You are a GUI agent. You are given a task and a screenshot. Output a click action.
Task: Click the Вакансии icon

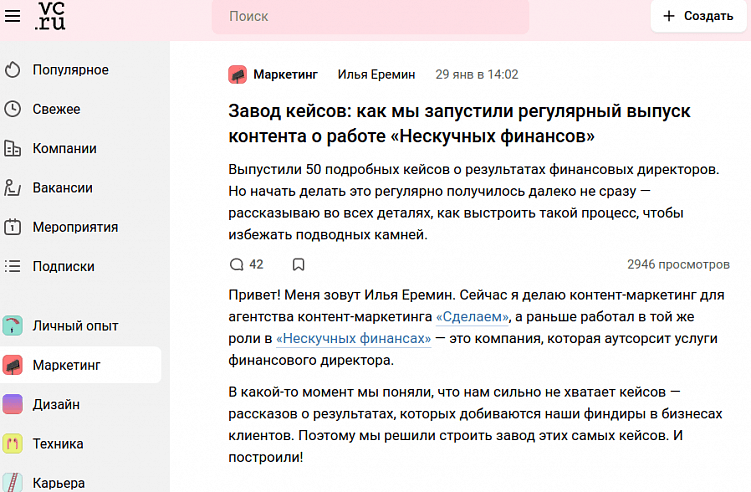(12, 188)
